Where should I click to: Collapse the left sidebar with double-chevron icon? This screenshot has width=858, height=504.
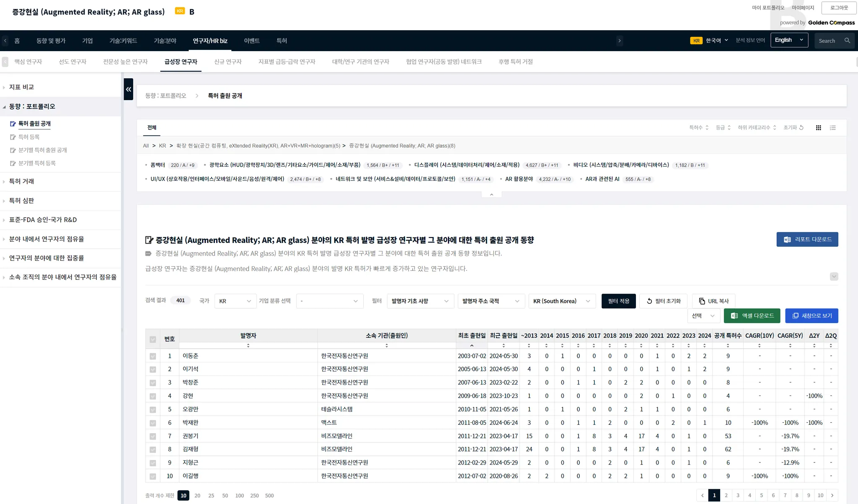point(128,89)
